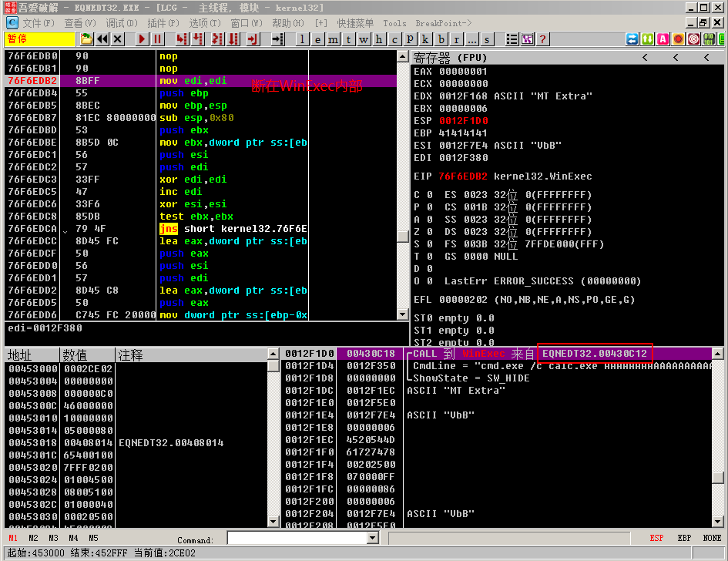The image size is (728, 561).
Task: Click the Go to address arrow icon
Action: click(x=277, y=39)
